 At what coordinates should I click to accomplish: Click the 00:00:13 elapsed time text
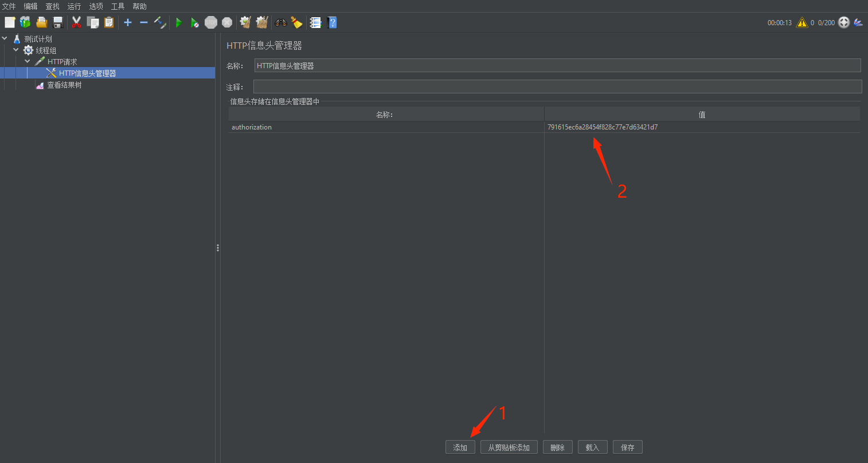click(x=780, y=23)
